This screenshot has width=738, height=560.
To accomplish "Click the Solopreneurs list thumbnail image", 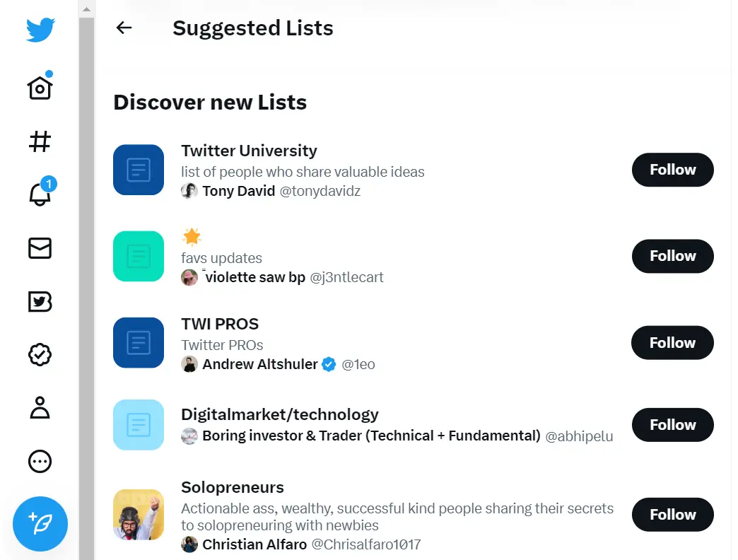I will [x=139, y=515].
